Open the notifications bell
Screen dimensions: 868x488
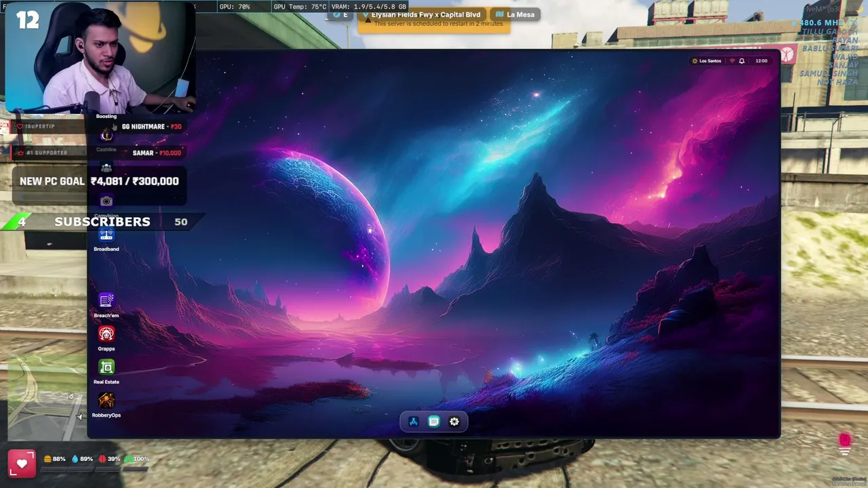(x=742, y=61)
